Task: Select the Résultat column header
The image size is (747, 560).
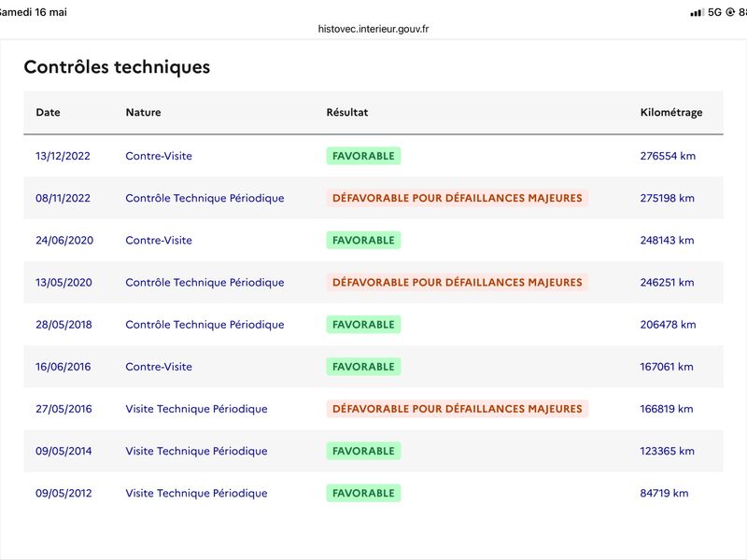Action: (x=347, y=112)
